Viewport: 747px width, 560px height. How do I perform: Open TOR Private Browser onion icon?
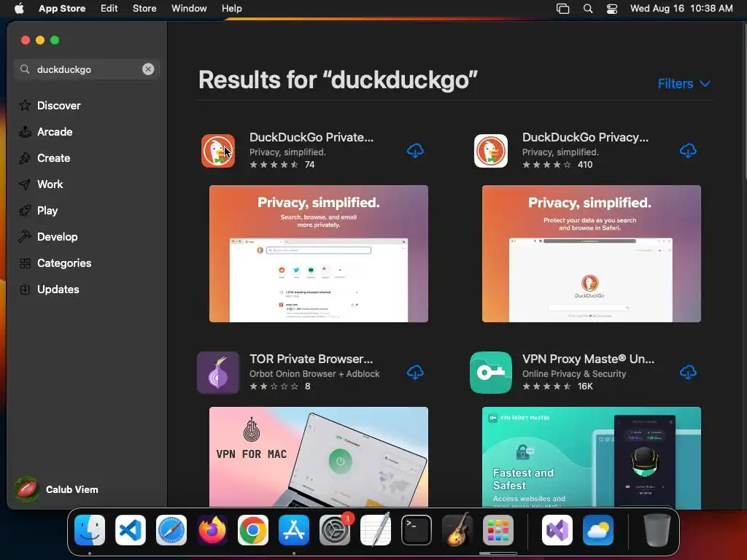click(x=218, y=373)
